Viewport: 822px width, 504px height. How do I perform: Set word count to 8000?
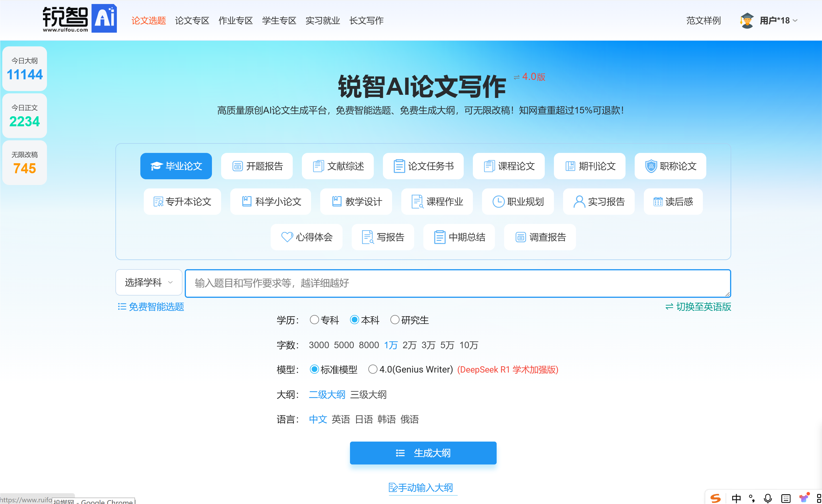369,345
